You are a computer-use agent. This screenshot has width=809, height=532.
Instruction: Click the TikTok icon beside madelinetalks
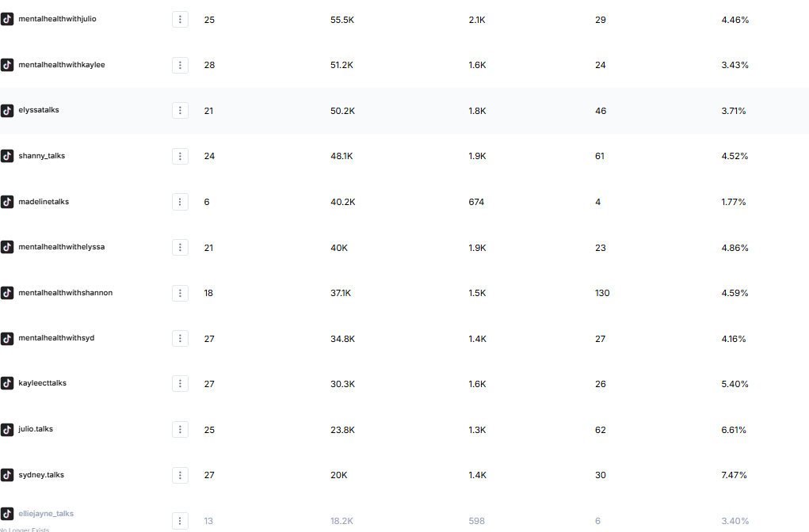tap(7, 202)
